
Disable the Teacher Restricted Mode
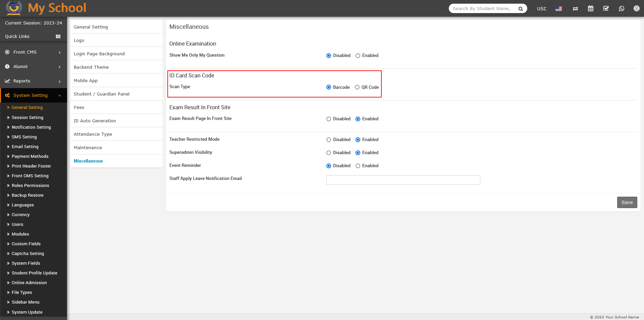coord(328,139)
